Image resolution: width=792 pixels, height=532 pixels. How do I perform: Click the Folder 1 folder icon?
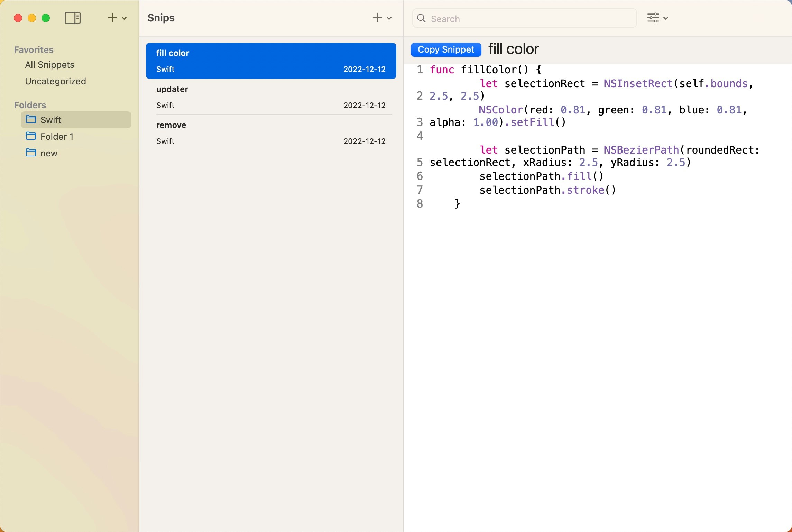[x=31, y=136]
